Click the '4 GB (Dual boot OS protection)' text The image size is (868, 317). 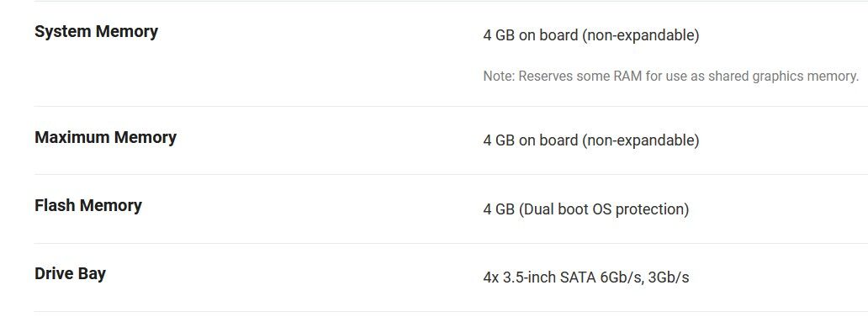coord(586,209)
